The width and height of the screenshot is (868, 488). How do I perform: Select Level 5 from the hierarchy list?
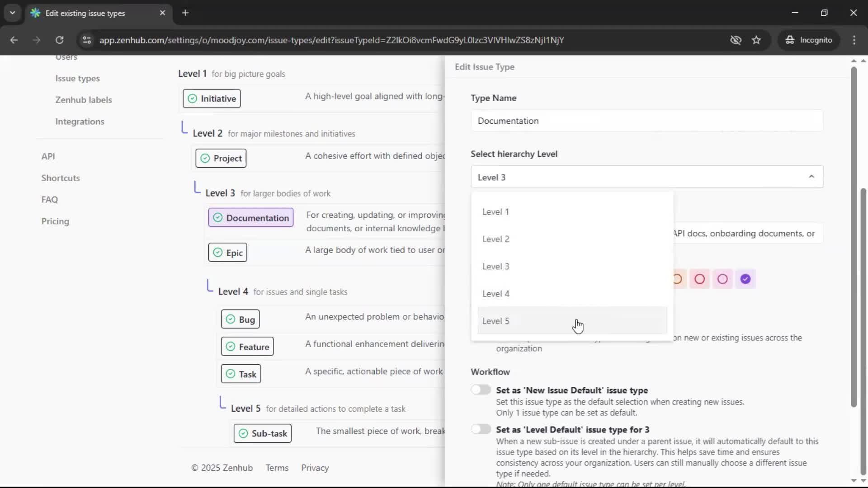[495, 321]
